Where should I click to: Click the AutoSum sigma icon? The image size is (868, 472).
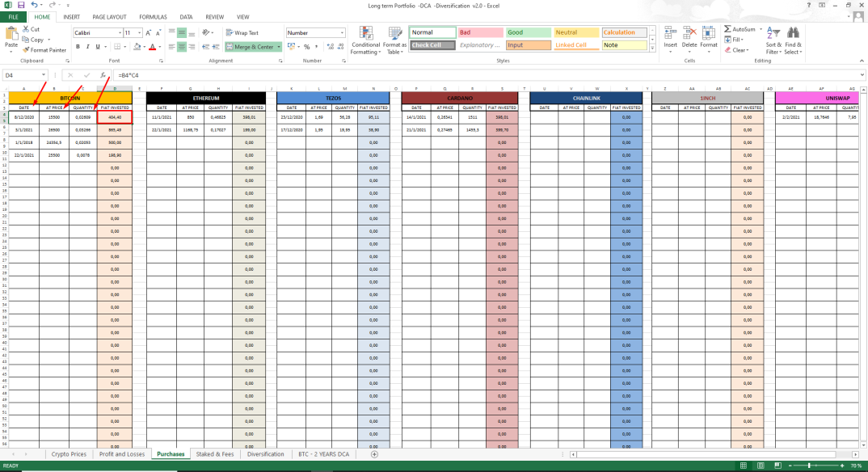pyautogui.click(x=727, y=29)
